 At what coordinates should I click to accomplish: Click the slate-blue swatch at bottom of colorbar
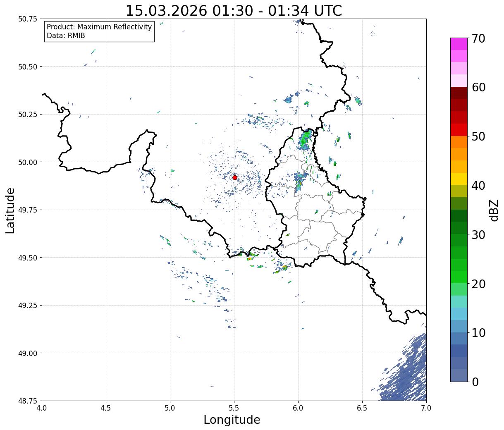(x=459, y=375)
